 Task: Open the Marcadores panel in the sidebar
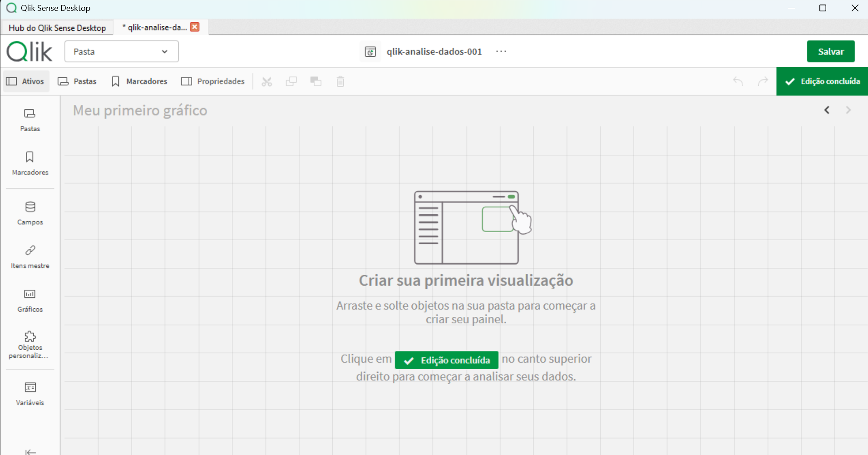(x=30, y=164)
